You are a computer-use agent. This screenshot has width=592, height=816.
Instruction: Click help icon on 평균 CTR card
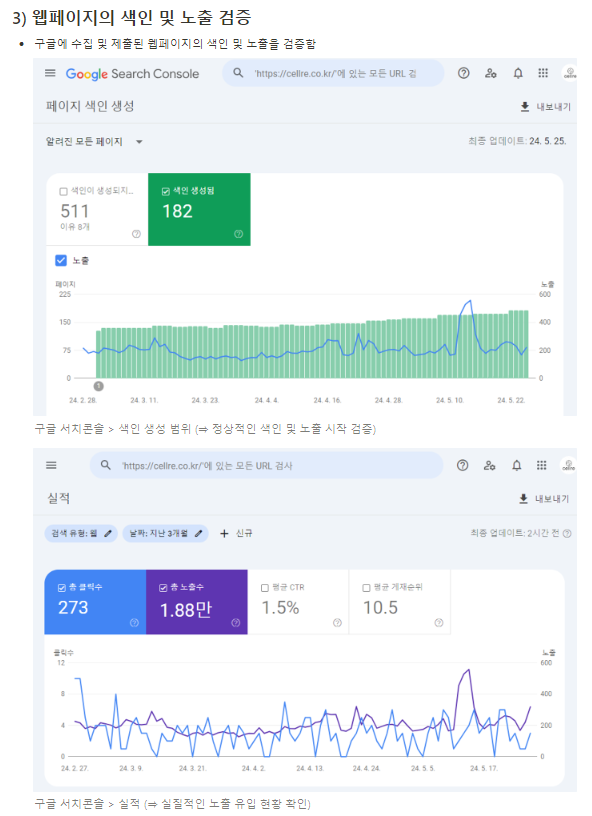pos(337,622)
